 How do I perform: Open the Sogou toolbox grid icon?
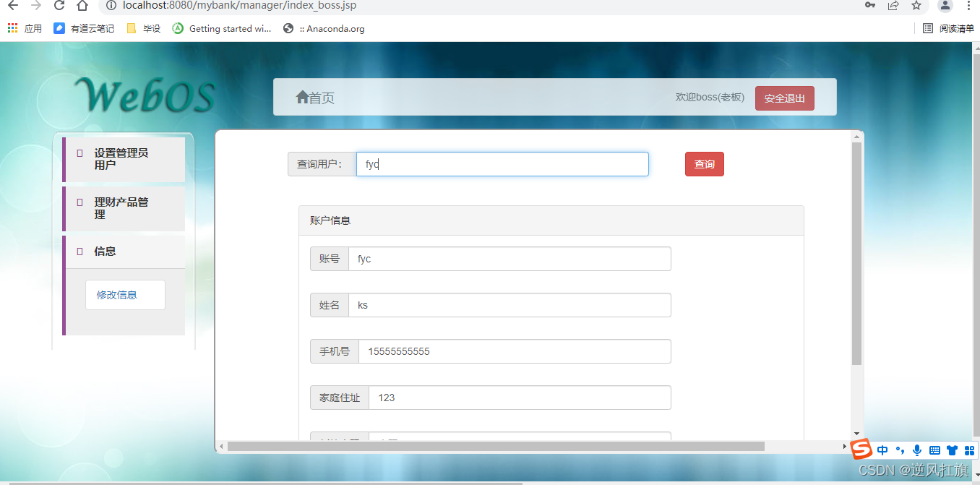969,450
